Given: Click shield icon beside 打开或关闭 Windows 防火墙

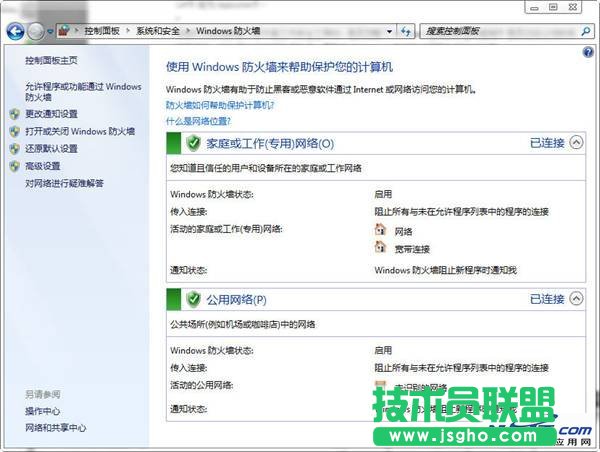Looking at the screenshot, I should click(x=15, y=131).
